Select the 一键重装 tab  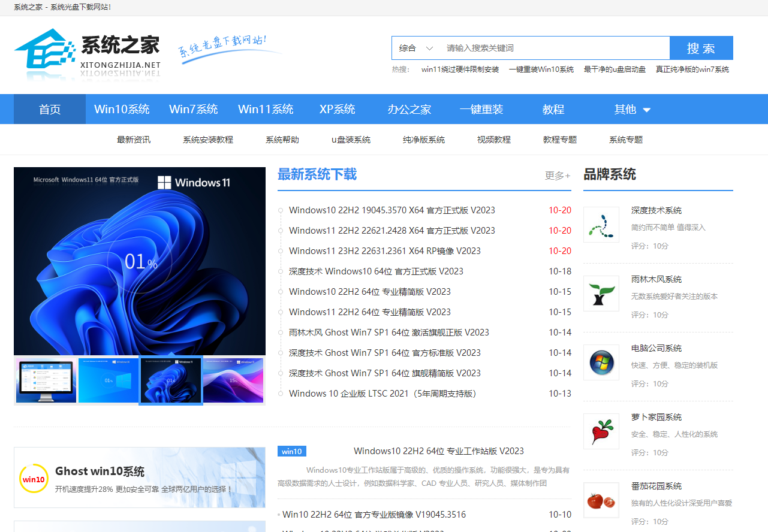(x=481, y=109)
